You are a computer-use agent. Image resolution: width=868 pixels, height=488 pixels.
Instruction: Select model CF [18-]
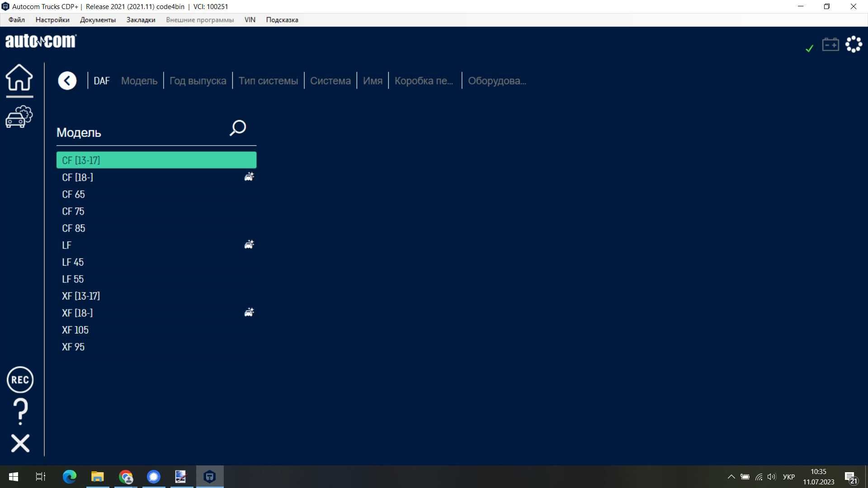click(x=156, y=177)
